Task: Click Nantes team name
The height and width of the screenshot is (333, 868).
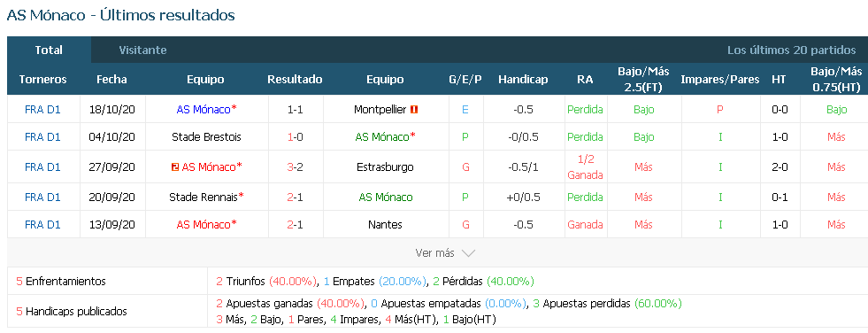Action: [385, 224]
